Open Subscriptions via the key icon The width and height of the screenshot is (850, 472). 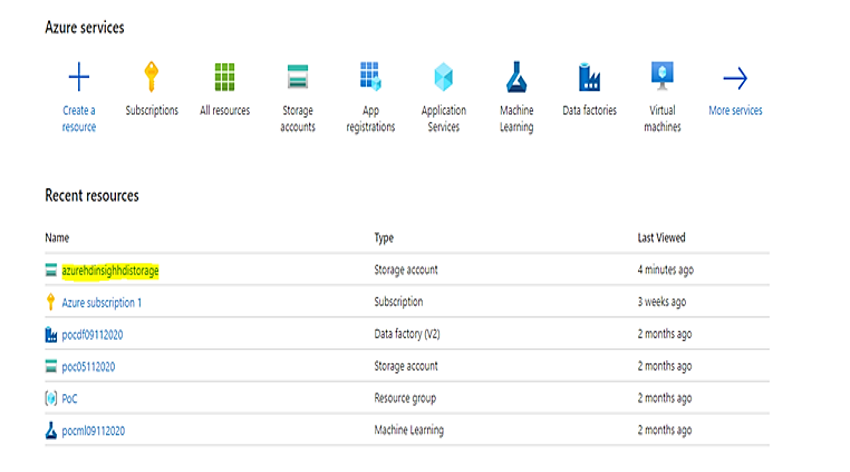tap(151, 77)
